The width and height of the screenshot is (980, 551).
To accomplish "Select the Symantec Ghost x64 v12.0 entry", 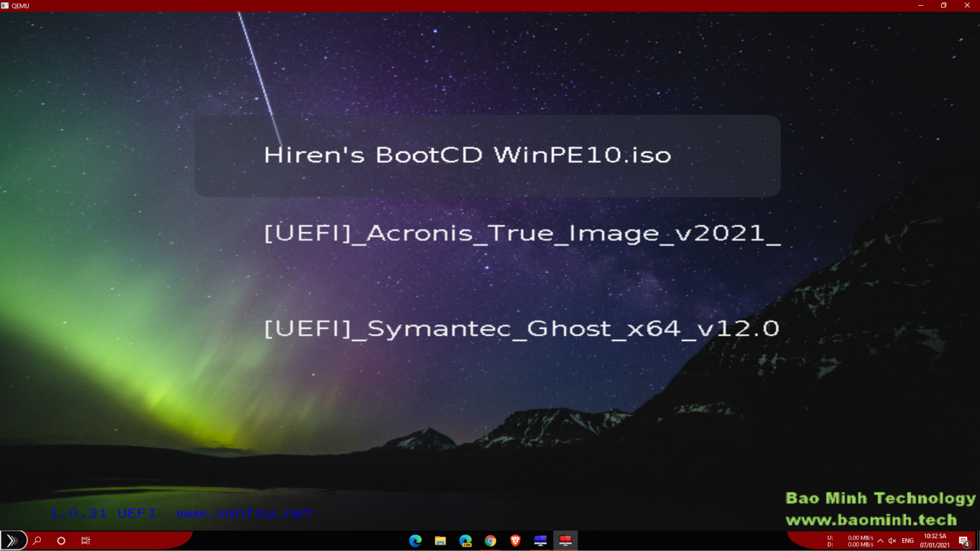I will (x=521, y=328).
